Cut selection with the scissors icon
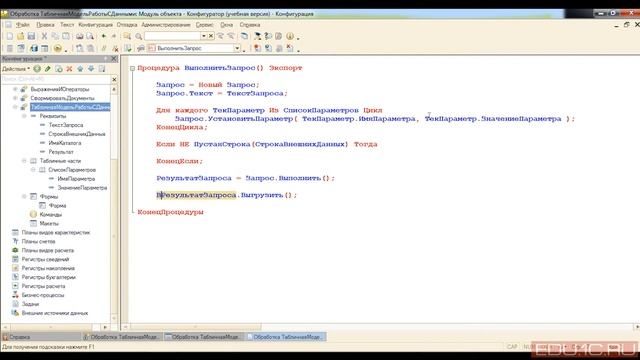 tap(44, 36)
